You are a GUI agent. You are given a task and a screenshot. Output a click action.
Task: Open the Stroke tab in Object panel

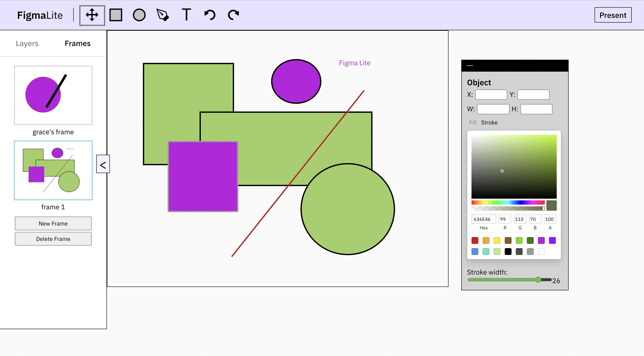coord(489,123)
